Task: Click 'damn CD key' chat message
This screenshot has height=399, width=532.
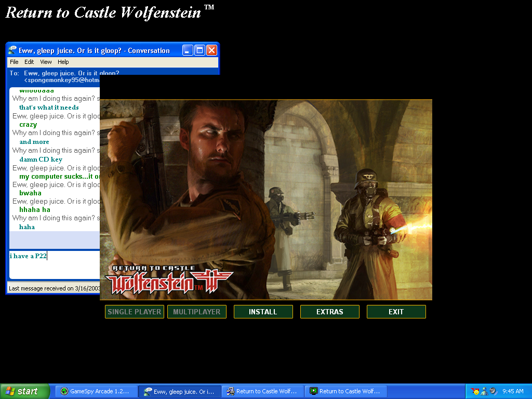Action: pos(41,159)
